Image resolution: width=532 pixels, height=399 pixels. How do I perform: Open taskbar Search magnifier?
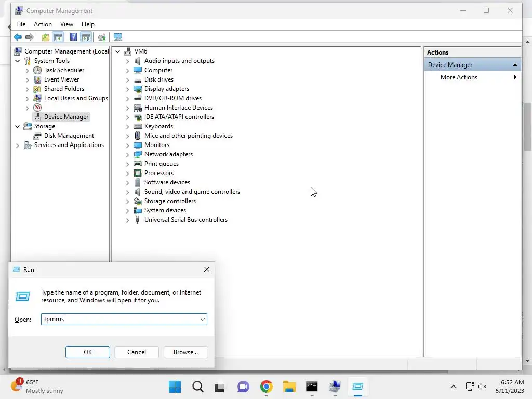pyautogui.click(x=197, y=387)
